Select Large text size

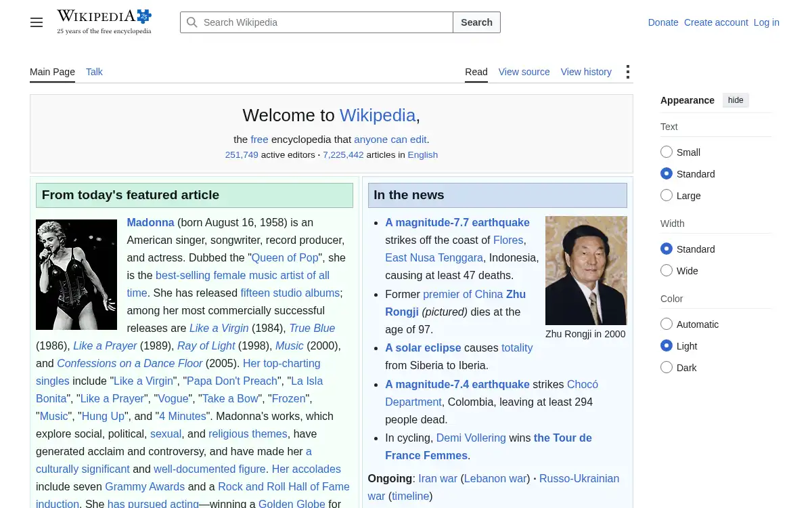(667, 196)
